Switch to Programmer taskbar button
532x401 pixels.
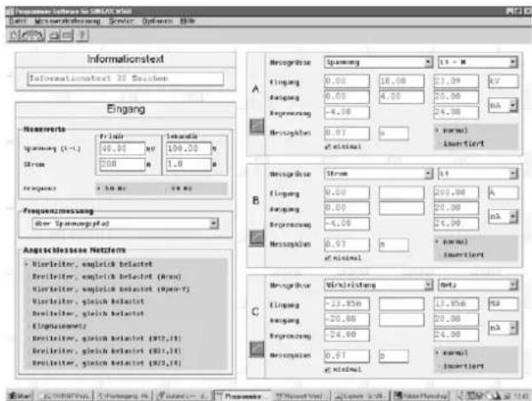point(241,395)
